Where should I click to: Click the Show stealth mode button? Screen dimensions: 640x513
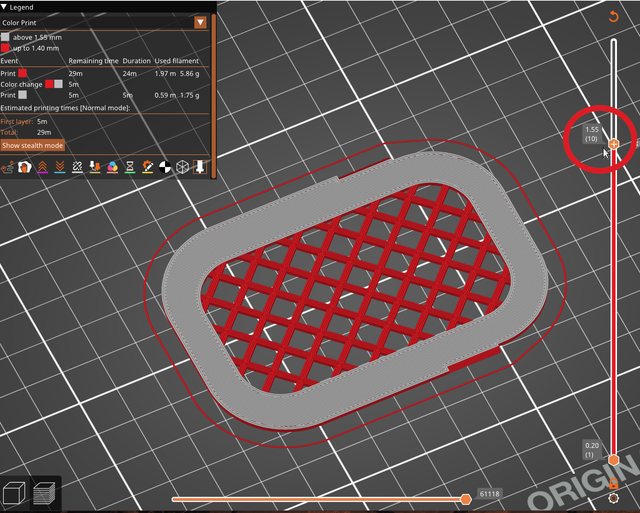33,145
